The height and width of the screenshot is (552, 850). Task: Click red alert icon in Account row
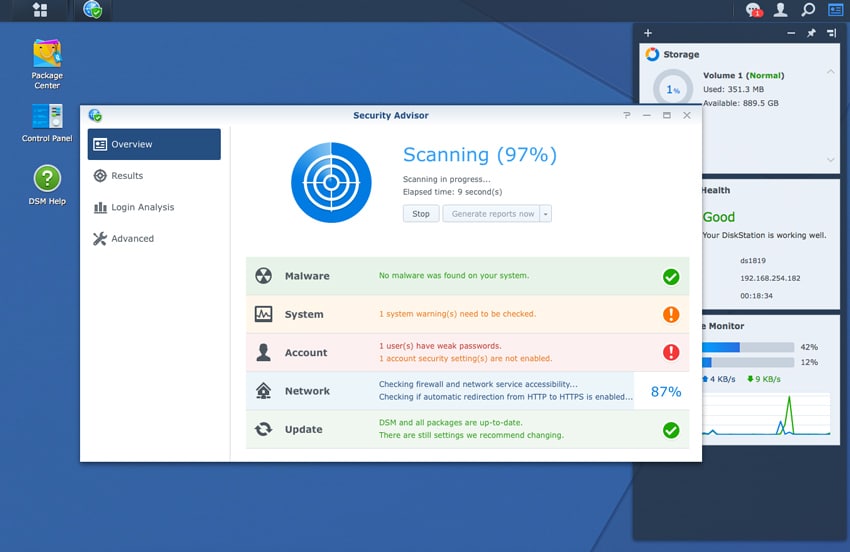(x=671, y=352)
